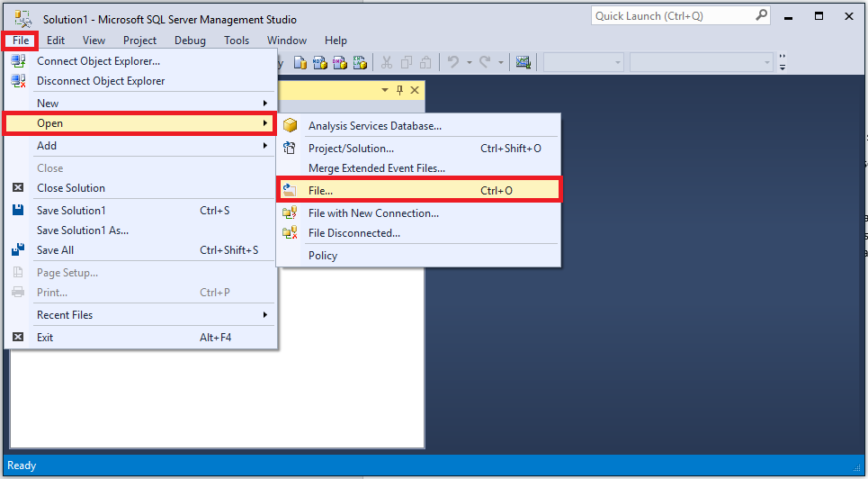
Task: Open the Project menu
Action: 139,41
